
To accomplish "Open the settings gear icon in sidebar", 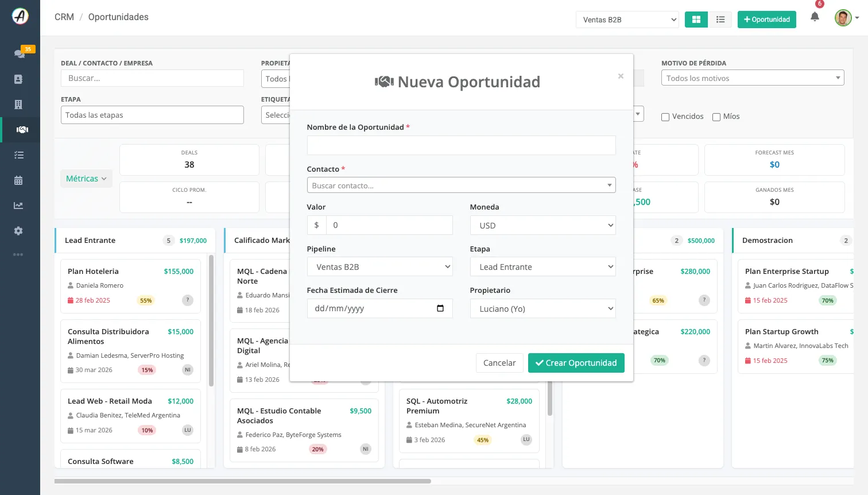I will click(x=18, y=231).
